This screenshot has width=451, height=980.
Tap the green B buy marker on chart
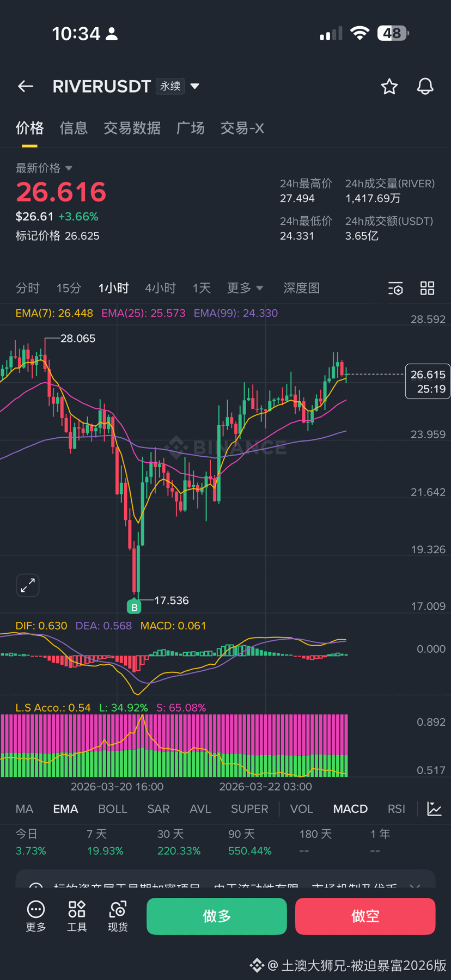pos(134,606)
